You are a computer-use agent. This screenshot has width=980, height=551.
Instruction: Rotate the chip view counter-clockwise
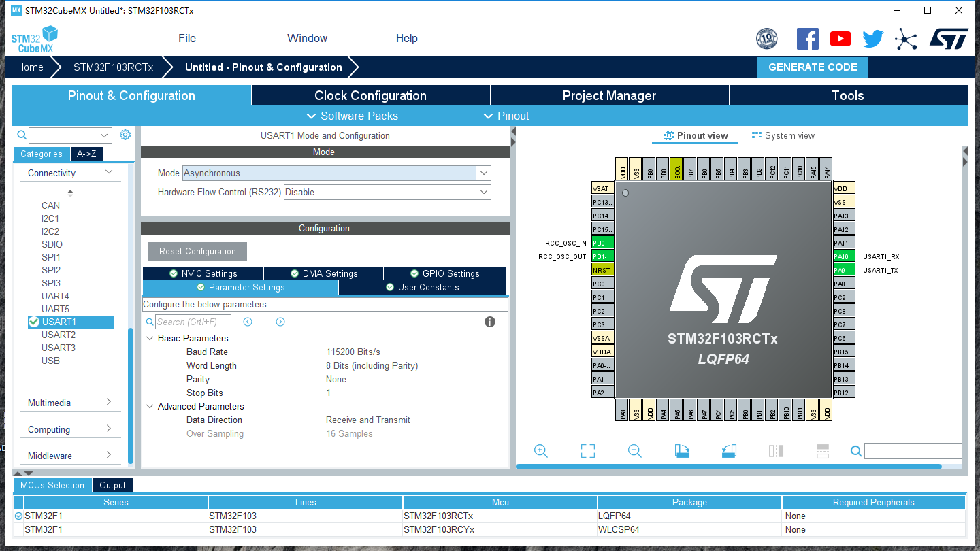729,450
